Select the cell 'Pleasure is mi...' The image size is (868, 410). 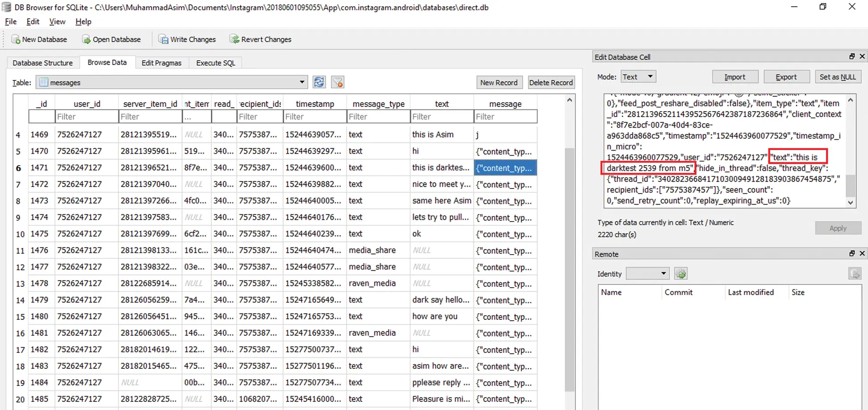click(442, 399)
